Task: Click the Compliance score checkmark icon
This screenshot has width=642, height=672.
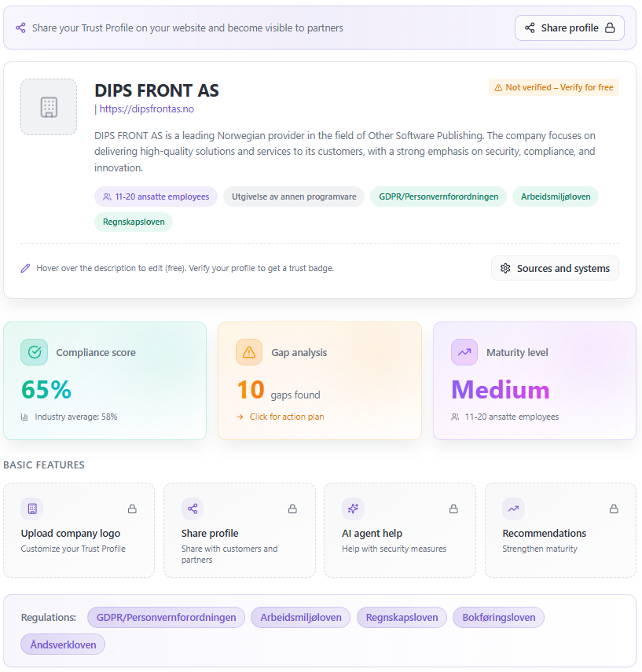Action: [x=35, y=352]
